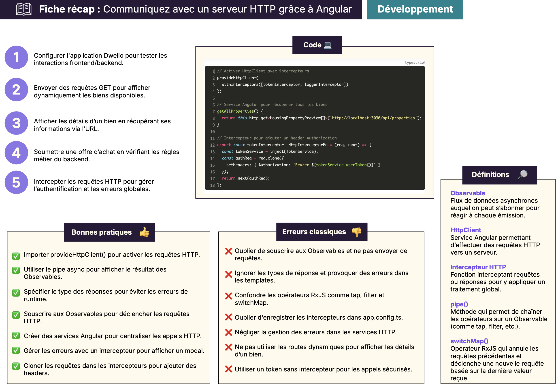Click the typescript language label above code
This screenshot has height=392, width=558.
coord(414,63)
